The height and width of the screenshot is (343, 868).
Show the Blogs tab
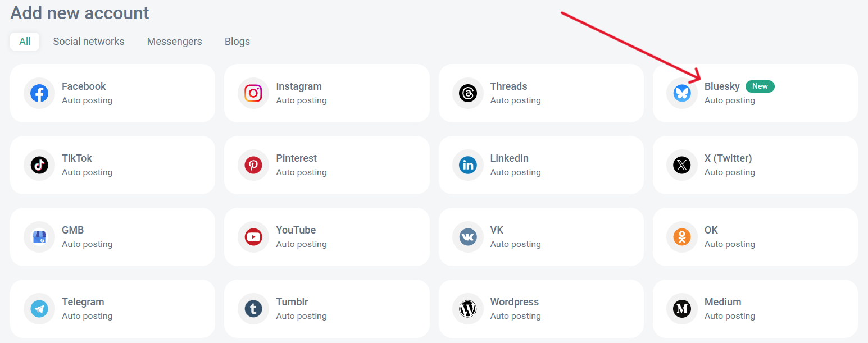point(237,42)
